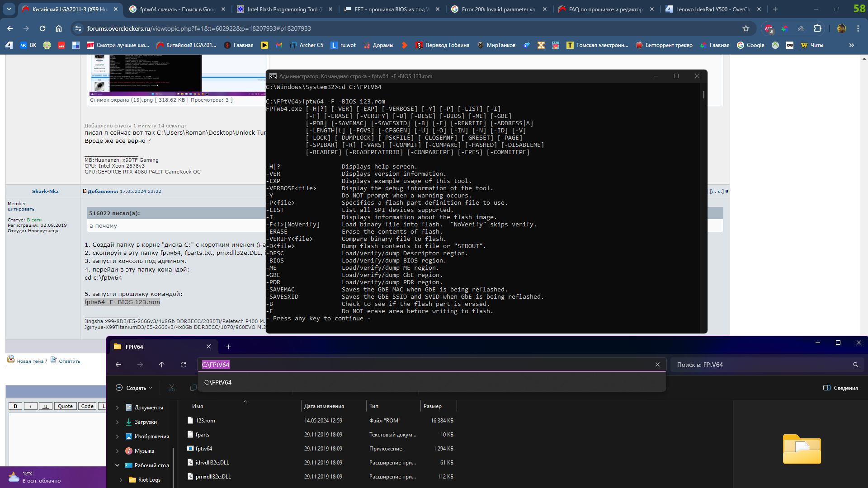This screenshot has height=488, width=868.
Task: Bookmark this page with star icon
Action: point(746,28)
